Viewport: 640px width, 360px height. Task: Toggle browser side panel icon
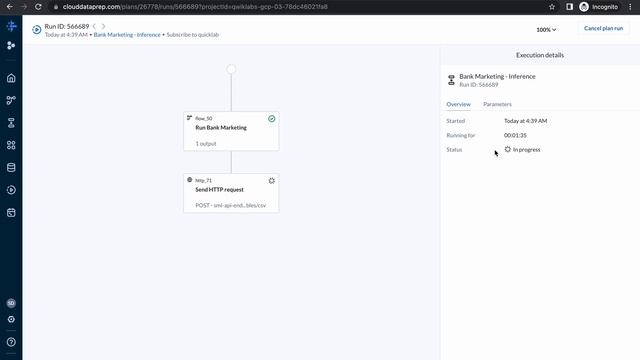569,7
